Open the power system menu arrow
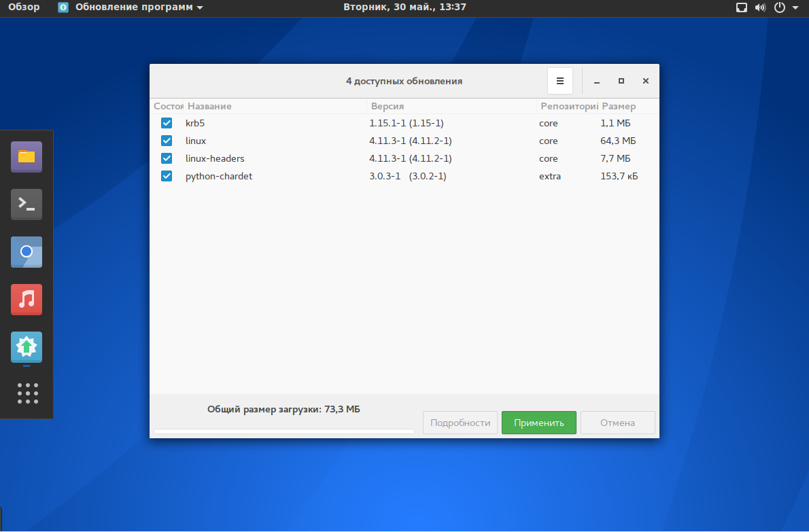 [x=795, y=7]
